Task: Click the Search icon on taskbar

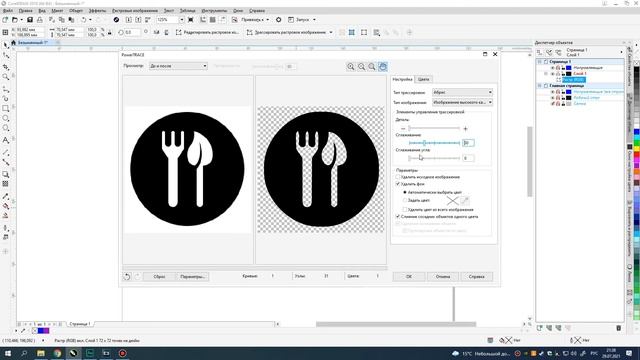Action: [x=24, y=353]
